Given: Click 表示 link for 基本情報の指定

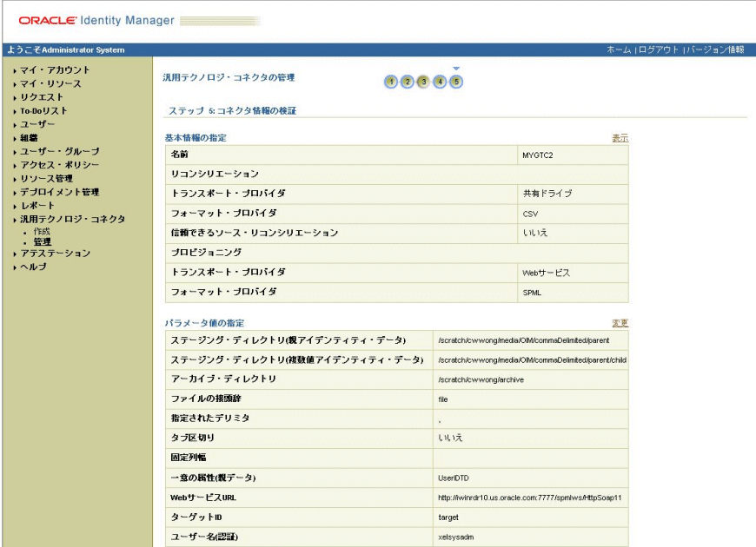Looking at the screenshot, I should pyautogui.click(x=620, y=138).
